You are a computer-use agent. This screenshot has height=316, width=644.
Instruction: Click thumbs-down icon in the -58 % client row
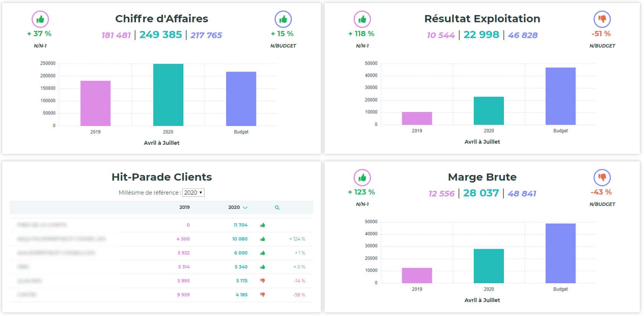[262, 295]
